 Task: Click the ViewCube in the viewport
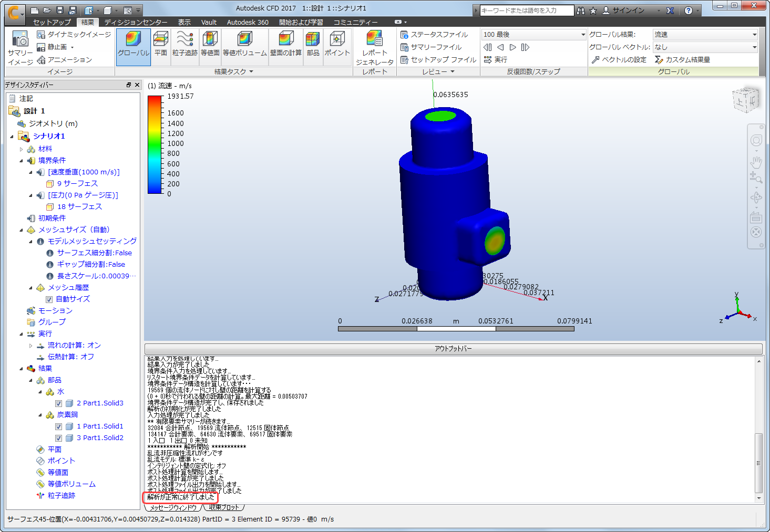click(746, 99)
